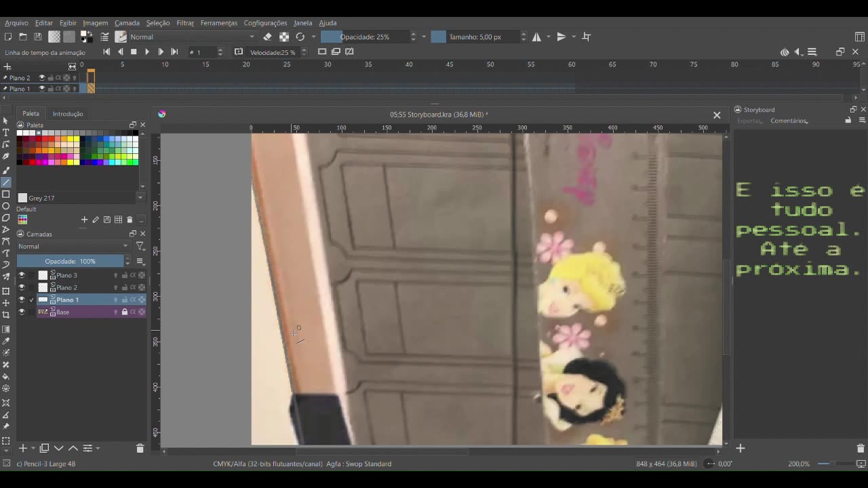Open the Arquivo menu
Screen dimensions: 868x488
[x=16, y=22]
